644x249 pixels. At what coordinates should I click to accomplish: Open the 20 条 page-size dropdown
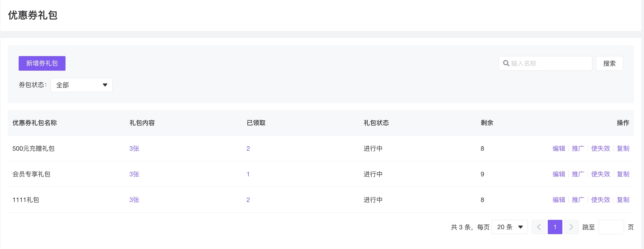pos(510,227)
